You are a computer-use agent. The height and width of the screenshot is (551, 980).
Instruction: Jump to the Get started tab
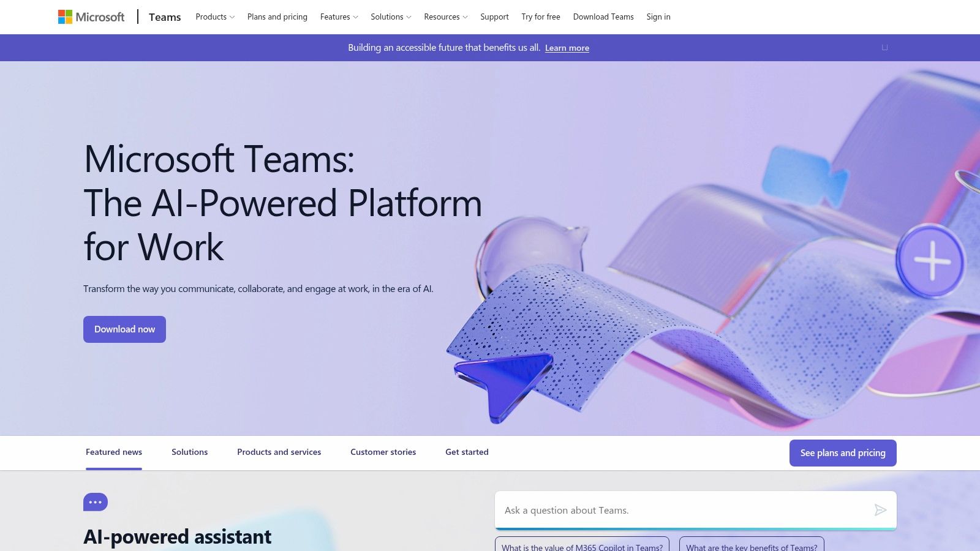point(467,452)
